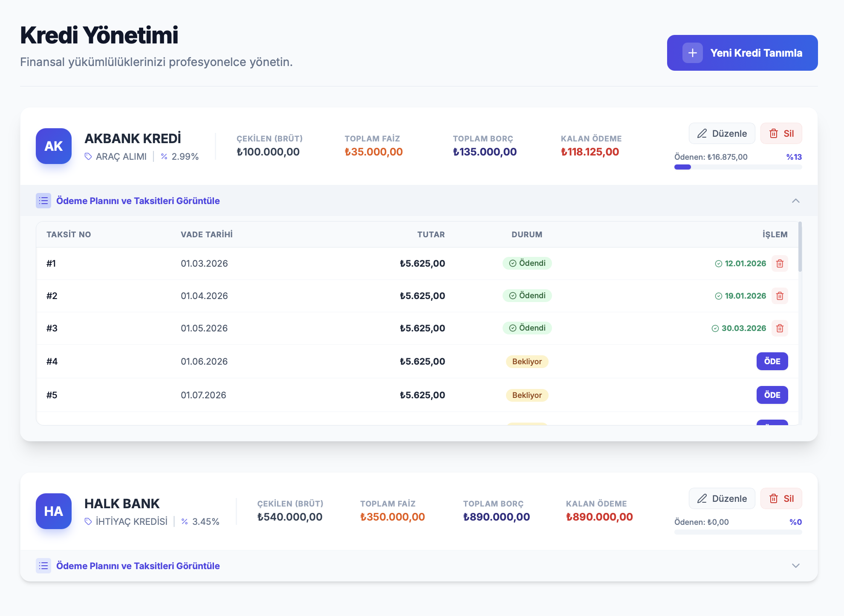Delete the payment for installment #1
844x616 pixels.
pyautogui.click(x=780, y=263)
